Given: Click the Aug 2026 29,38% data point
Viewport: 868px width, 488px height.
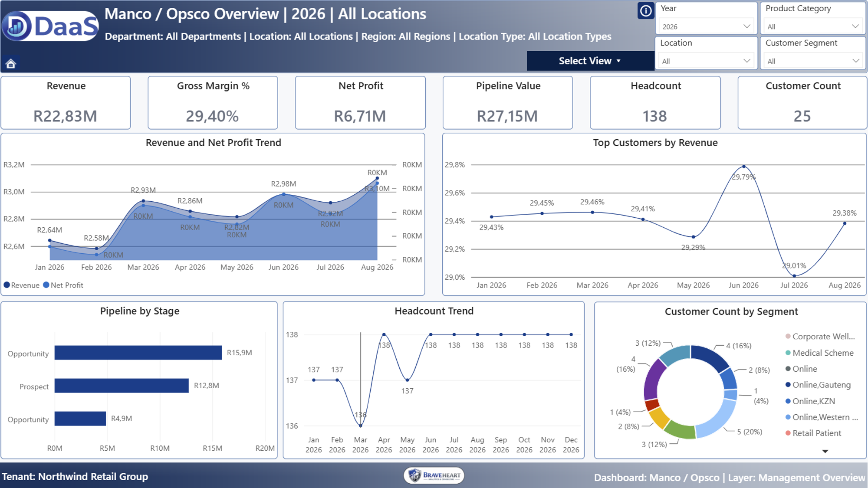Looking at the screenshot, I should 845,224.
